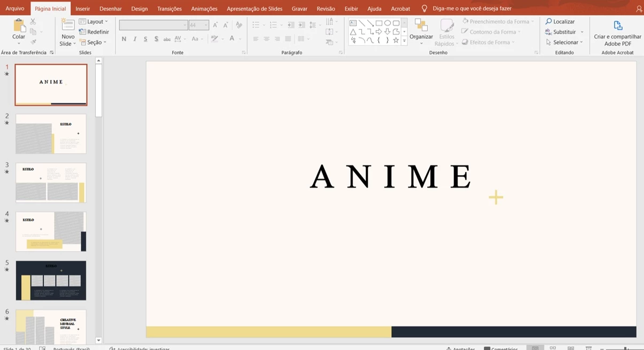Open the Arquivo menu

pos(15,9)
